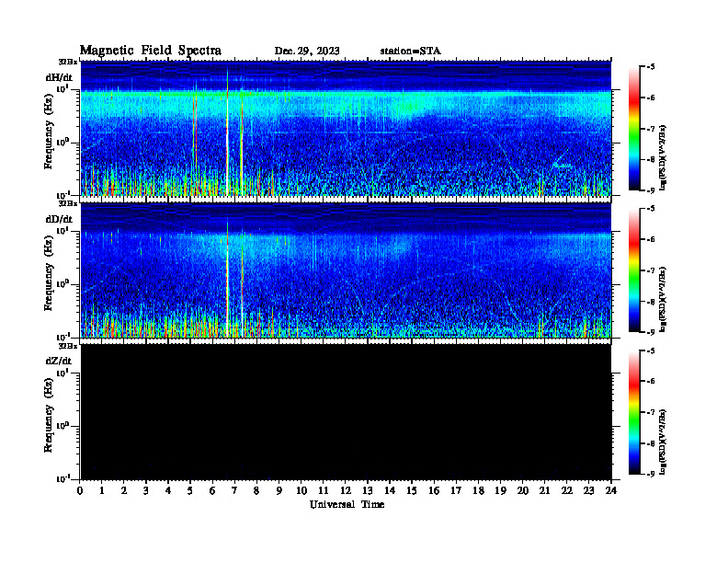
Task: Click the dD/dt spectrogram plot
Action: pos(346,270)
